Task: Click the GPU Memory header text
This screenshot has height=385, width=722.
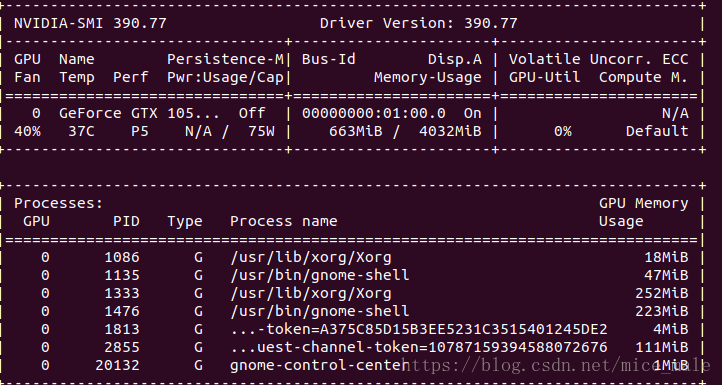Action: tap(644, 203)
